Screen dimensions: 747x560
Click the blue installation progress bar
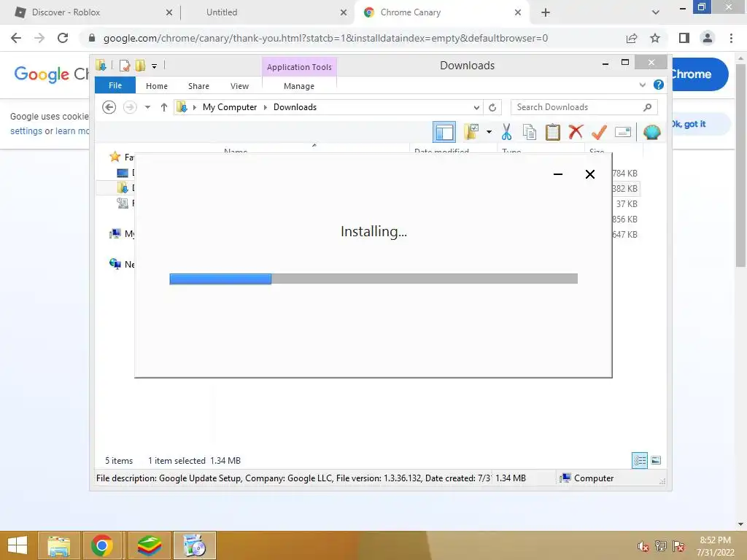220,279
